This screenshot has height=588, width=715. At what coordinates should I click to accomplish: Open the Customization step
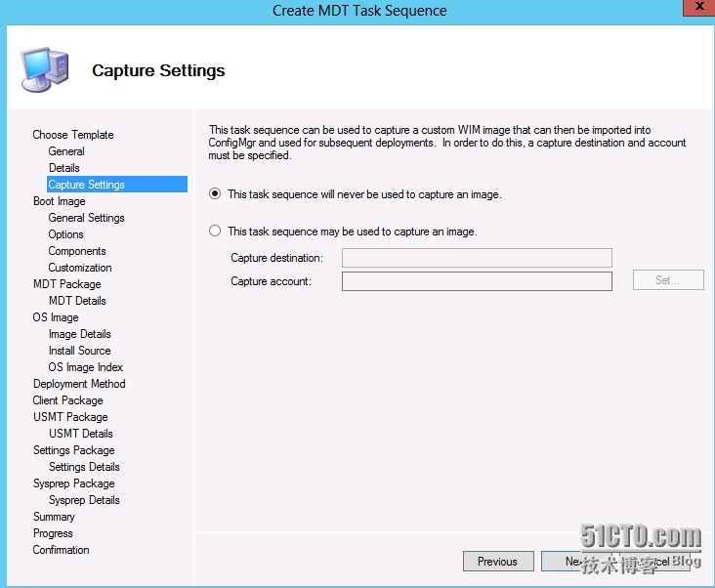pos(80,268)
